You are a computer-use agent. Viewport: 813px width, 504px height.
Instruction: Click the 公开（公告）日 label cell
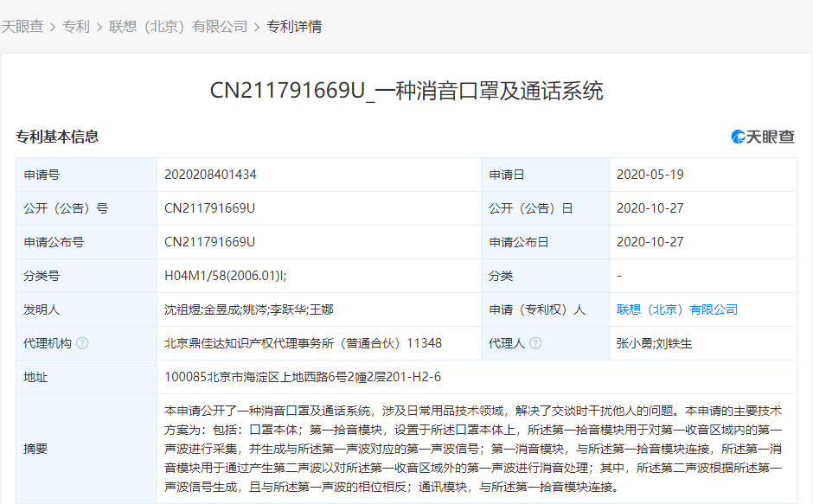pos(546,208)
